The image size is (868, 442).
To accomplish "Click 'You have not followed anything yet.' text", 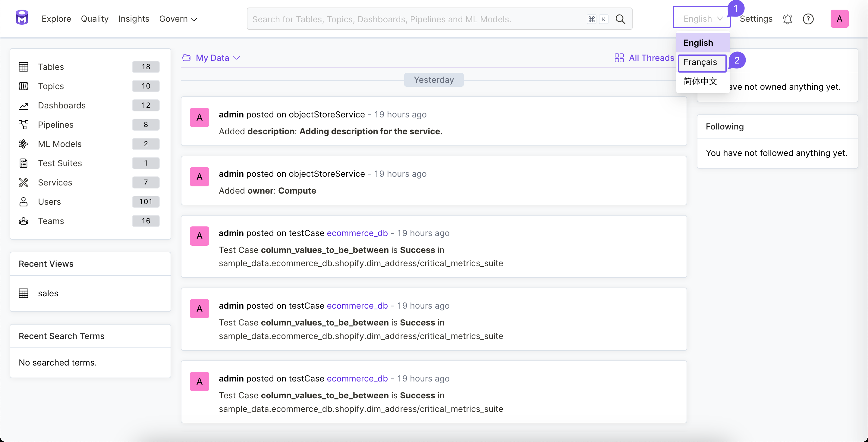I will 777,153.
